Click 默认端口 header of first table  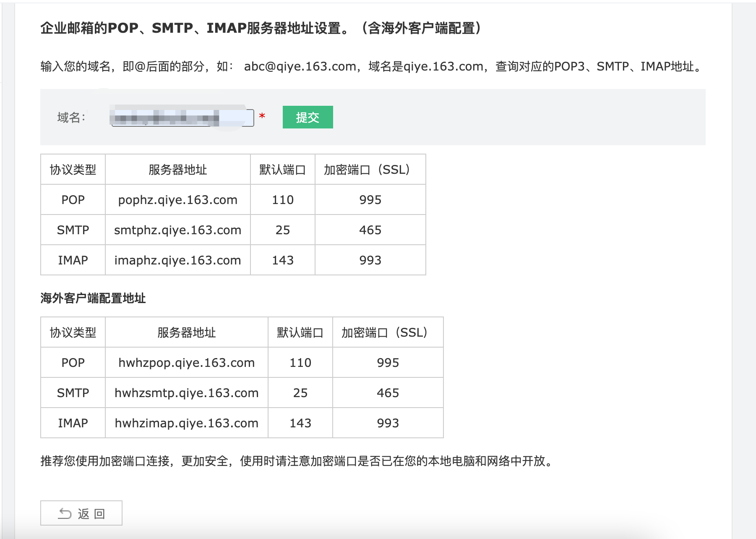(x=283, y=170)
